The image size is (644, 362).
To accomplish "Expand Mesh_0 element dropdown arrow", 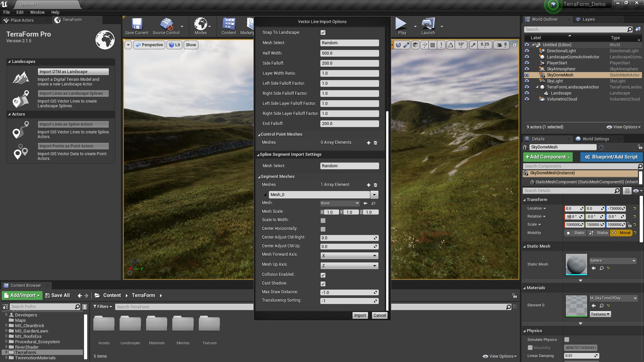I will tap(374, 195).
